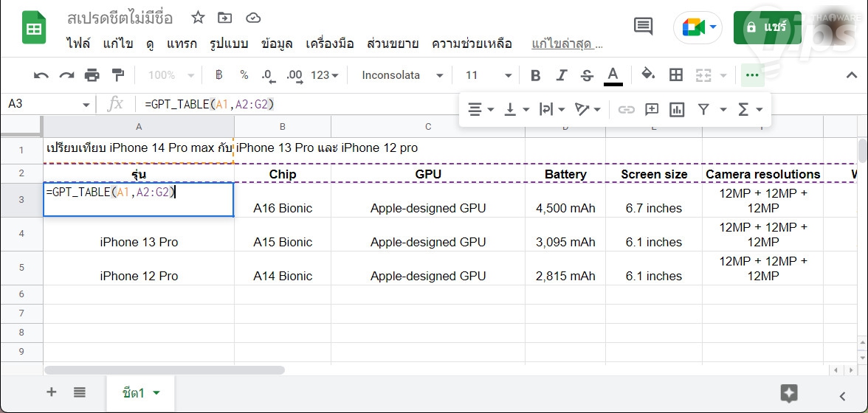Add a new sheet with plus

tap(52, 392)
